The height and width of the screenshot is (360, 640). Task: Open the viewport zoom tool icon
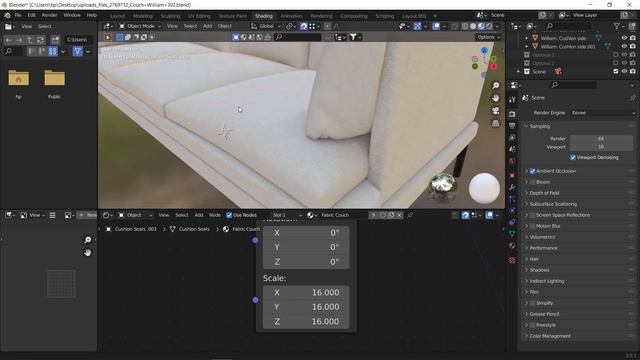(x=495, y=85)
